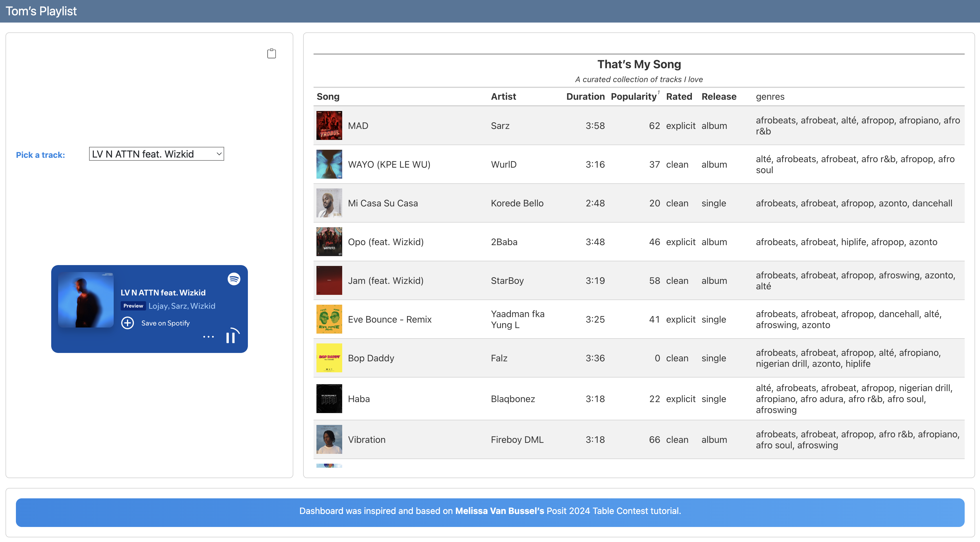
Task: Click LV N ATTN album art in player
Action: point(86,300)
